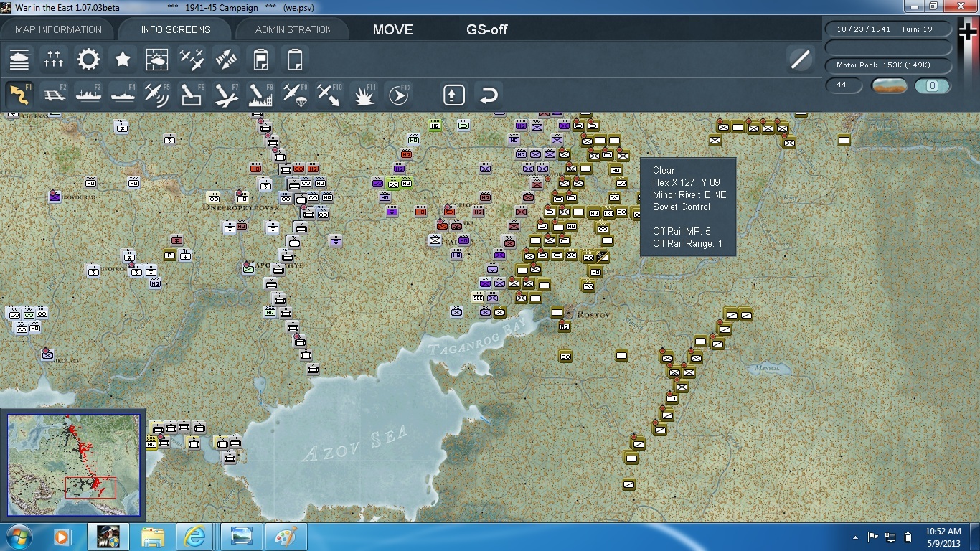This screenshot has width=980, height=551.
Task: Click the 44 counter pill
Action: [844, 85]
